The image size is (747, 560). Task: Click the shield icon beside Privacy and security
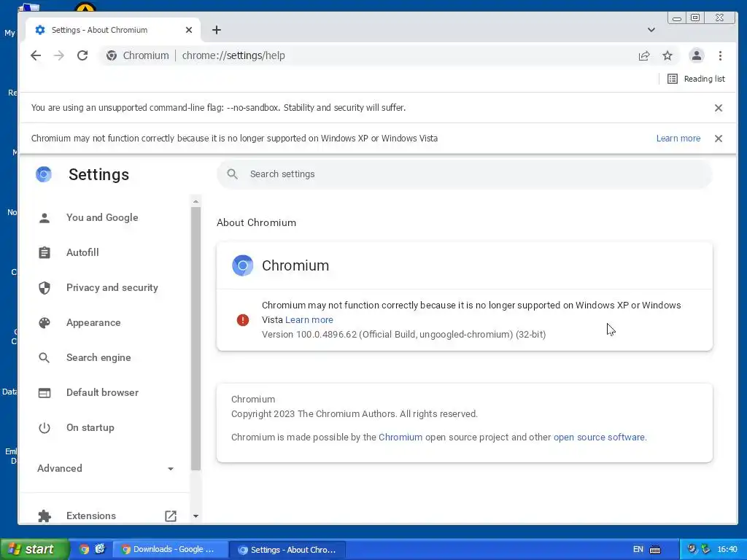[44, 287]
